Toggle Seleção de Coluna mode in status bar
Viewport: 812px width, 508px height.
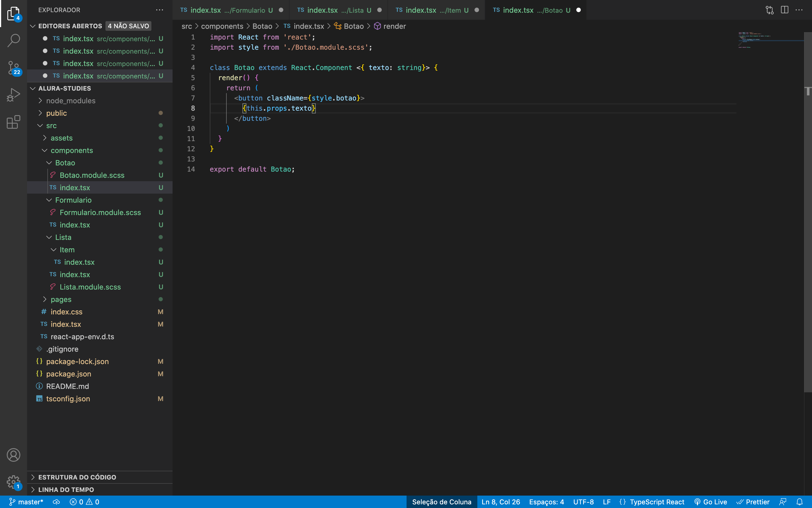[x=442, y=502]
